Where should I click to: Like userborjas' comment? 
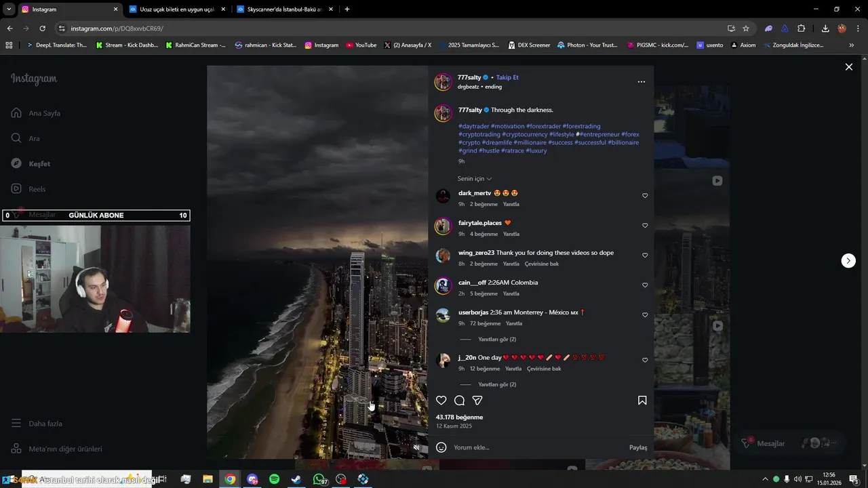645,315
